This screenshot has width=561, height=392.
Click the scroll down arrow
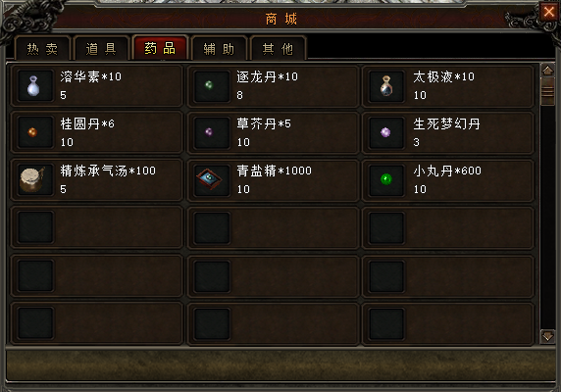coord(548,336)
